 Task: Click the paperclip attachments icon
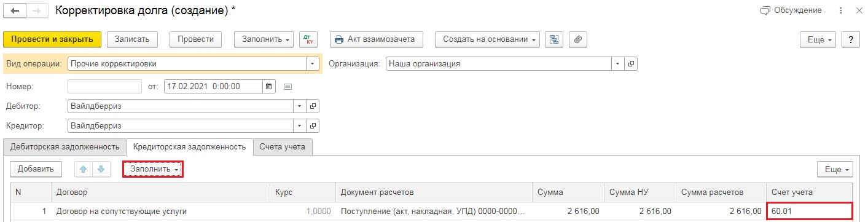[x=577, y=39]
